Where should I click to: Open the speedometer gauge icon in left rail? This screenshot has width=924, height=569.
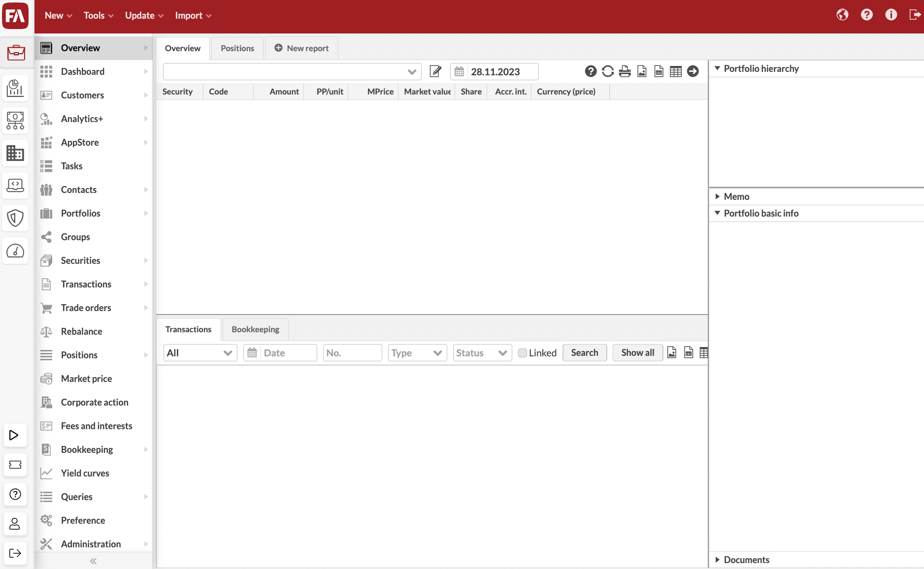click(x=15, y=251)
